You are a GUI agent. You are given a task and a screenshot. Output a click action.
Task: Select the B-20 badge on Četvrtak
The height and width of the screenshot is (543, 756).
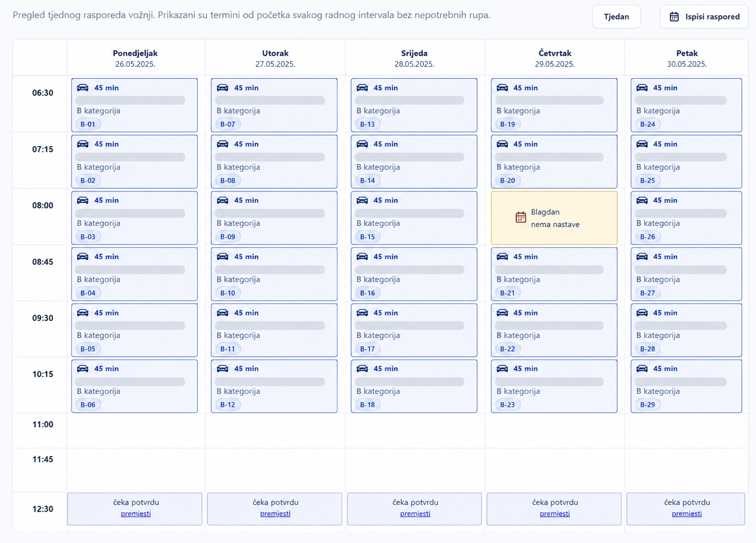tap(508, 180)
